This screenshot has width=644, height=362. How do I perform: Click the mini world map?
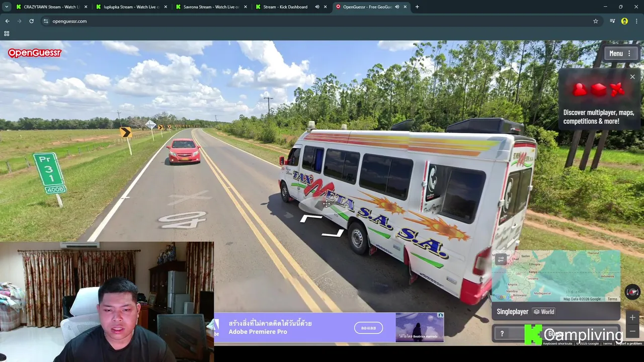click(x=556, y=276)
